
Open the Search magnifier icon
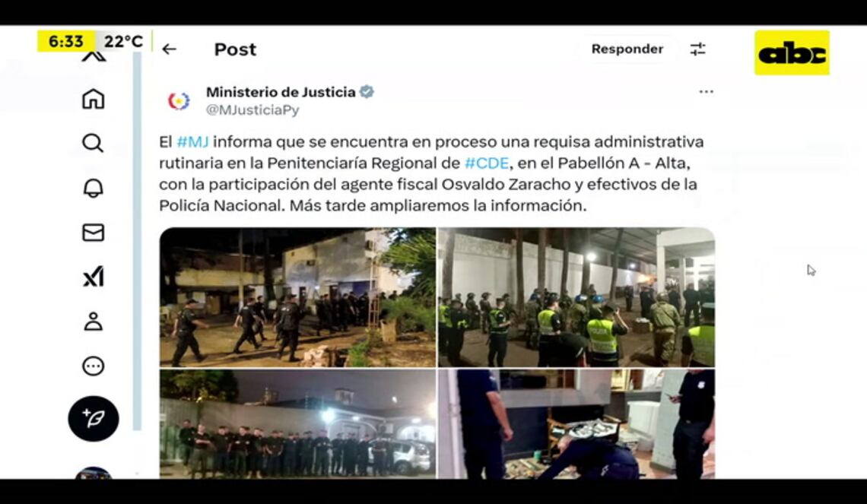coord(93,143)
